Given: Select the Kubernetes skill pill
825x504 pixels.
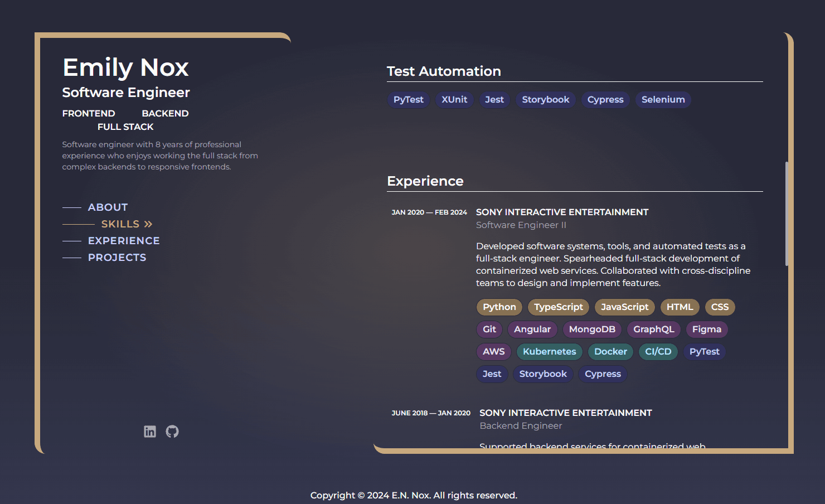Looking at the screenshot, I should click(x=549, y=351).
